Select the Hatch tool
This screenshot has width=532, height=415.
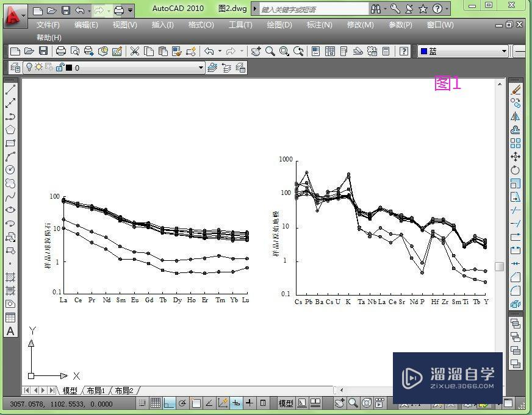click(x=10, y=277)
